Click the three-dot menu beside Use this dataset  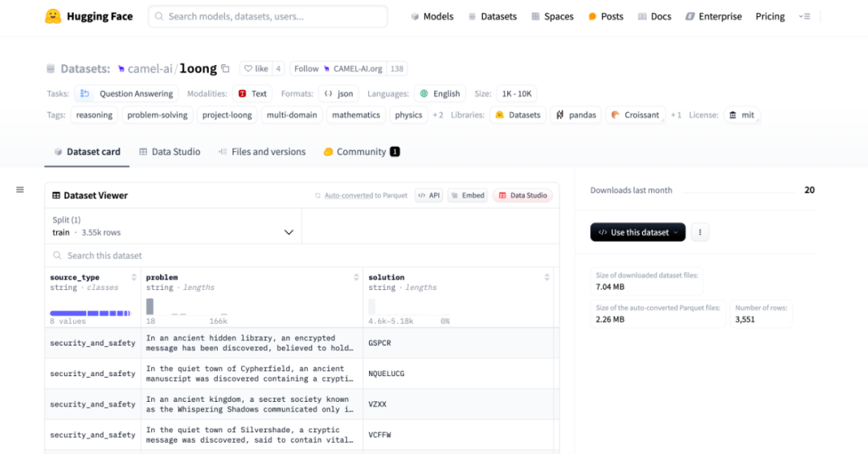coord(700,232)
